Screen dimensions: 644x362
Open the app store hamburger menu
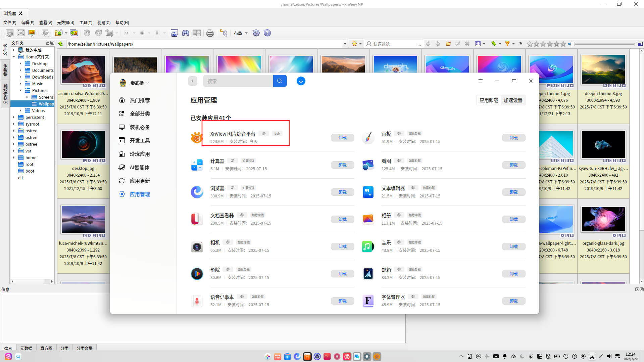click(481, 81)
